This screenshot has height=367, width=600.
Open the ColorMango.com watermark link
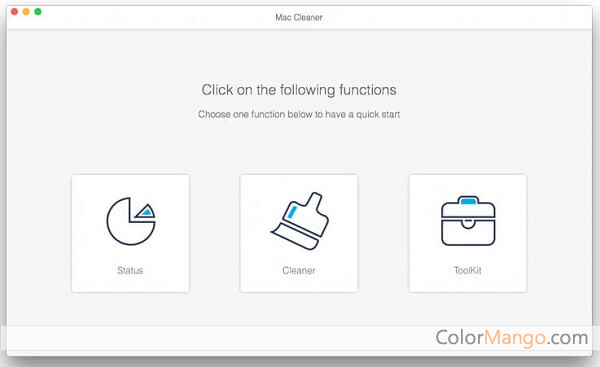[x=512, y=338]
